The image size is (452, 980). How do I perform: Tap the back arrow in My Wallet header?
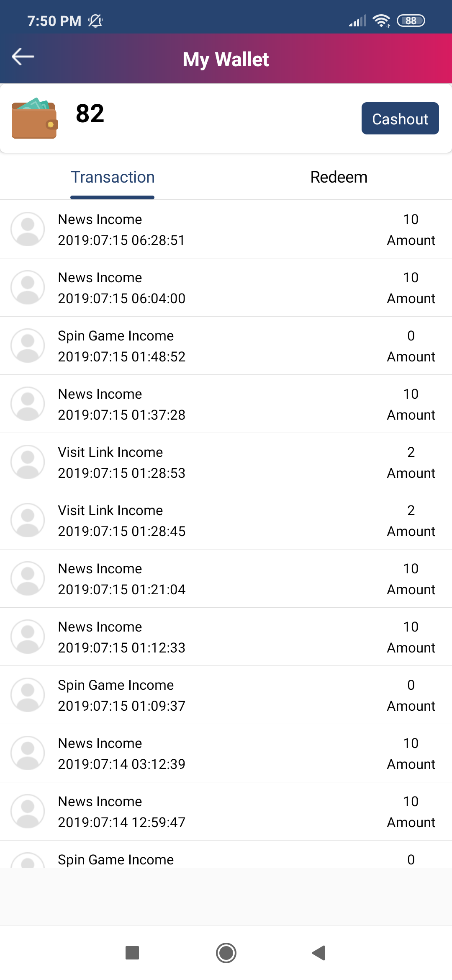coord(23,57)
